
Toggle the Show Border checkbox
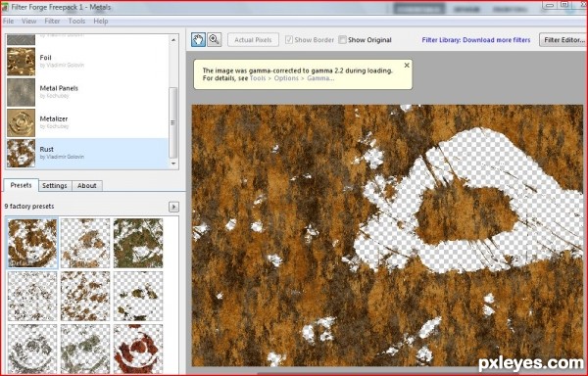coord(289,40)
